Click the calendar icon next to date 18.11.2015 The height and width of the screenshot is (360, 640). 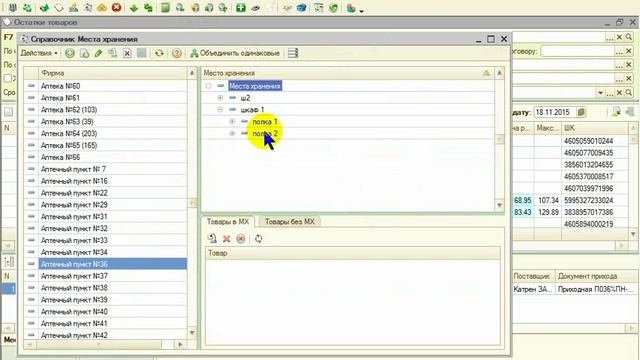point(581,112)
